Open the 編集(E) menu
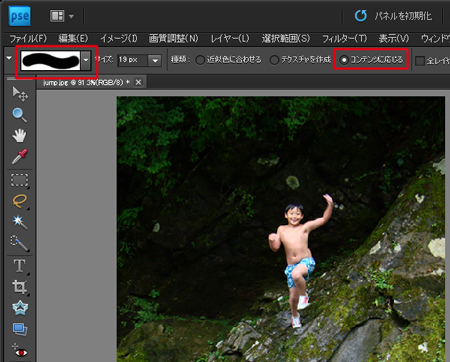This screenshot has height=362, width=450. click(x=73, y=39)
